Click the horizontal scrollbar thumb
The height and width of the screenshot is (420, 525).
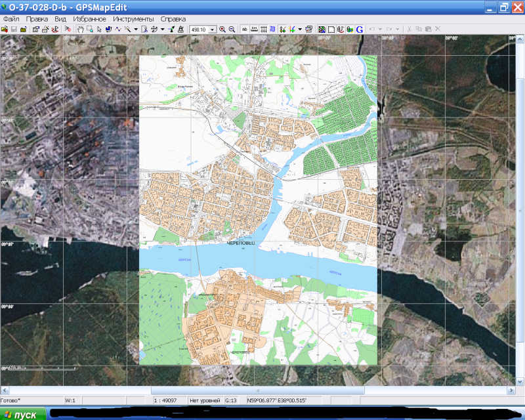tap(257, 390)
